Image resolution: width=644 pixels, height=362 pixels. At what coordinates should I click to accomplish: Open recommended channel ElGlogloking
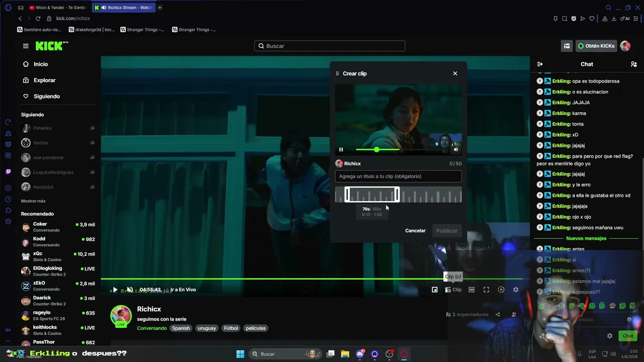58,271
